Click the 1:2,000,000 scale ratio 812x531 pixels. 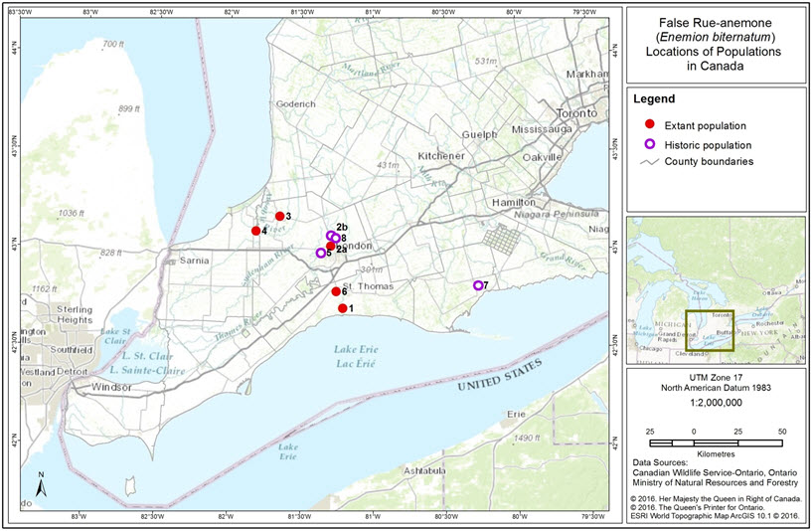pos(716,403)
